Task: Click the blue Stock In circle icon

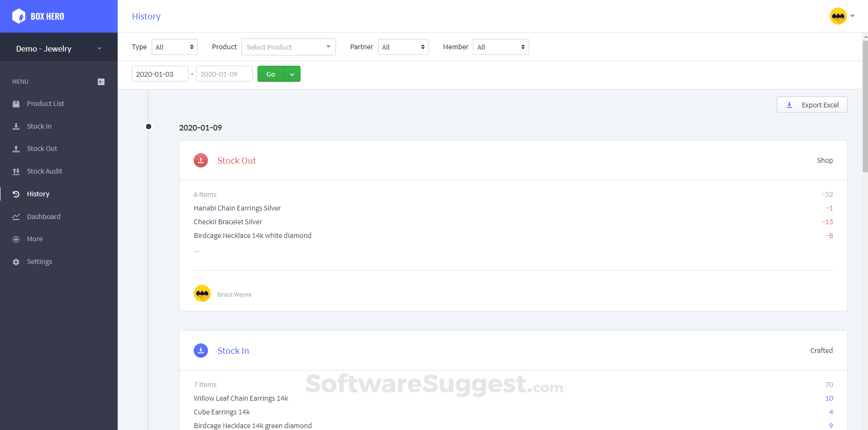Action: [201, 351]
